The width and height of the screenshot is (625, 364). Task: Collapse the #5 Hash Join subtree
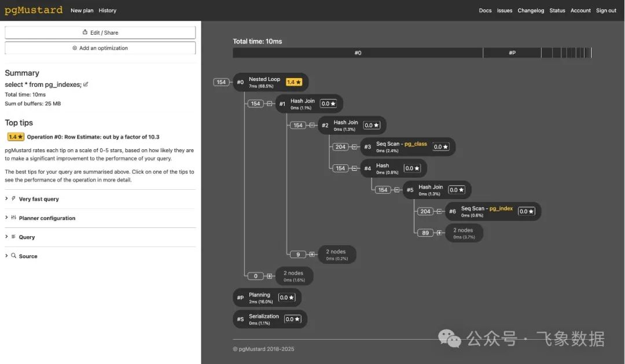tap(397, 190)
